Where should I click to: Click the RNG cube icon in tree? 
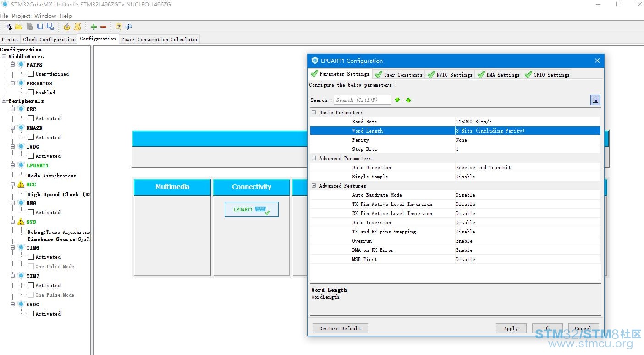click(21, 203)
